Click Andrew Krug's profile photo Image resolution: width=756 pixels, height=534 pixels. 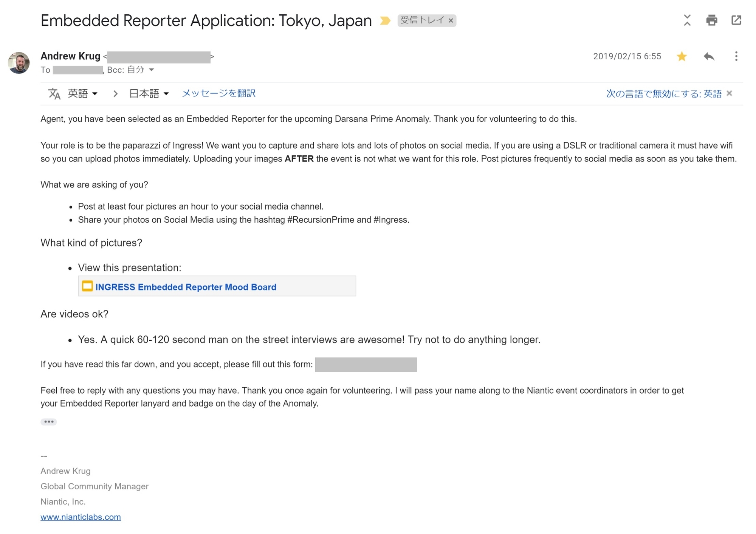19,63
